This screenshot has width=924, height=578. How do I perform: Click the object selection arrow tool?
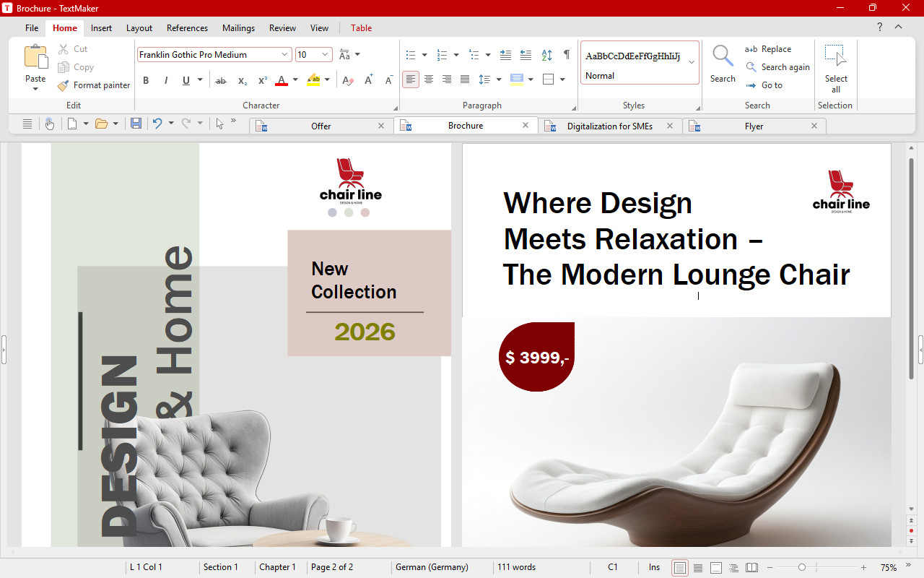click(219, 124)
